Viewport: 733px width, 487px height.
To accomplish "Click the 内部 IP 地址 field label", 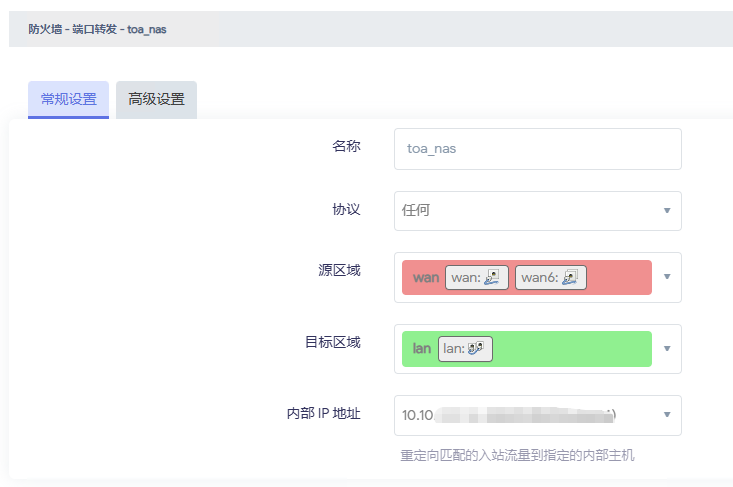I will pos(322,414).
